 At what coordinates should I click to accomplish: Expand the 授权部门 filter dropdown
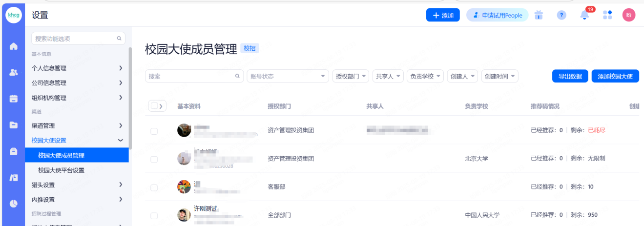[351, 76]
